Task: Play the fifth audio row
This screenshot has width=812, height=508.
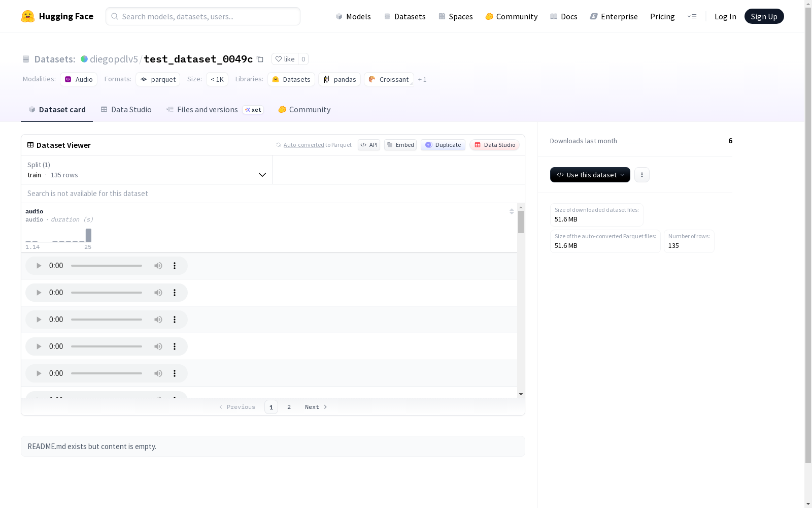Action: tap(39, 373)
